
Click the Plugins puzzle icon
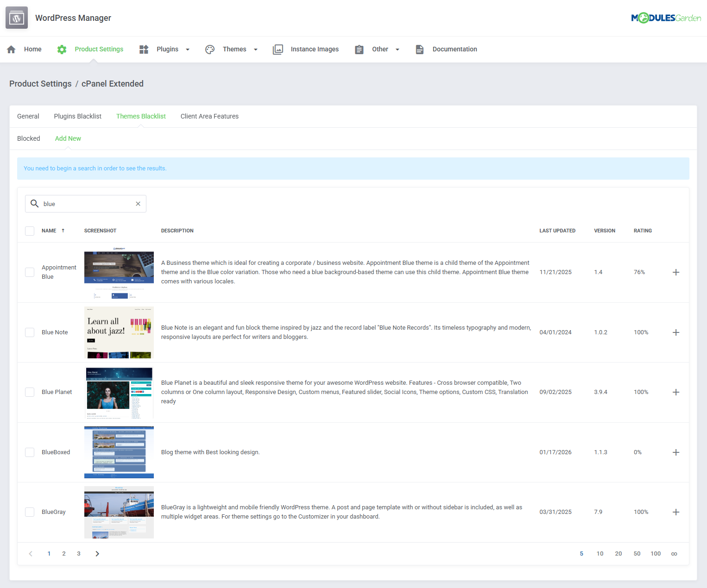coord(143,49)
